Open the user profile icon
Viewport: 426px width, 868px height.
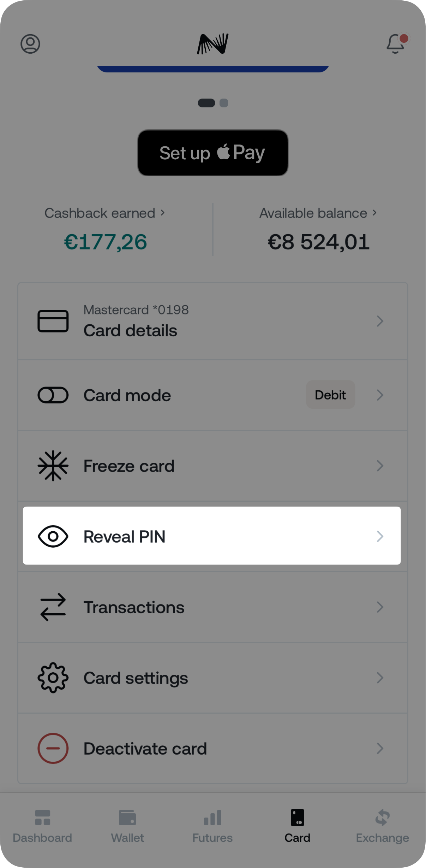click(30, 44)
